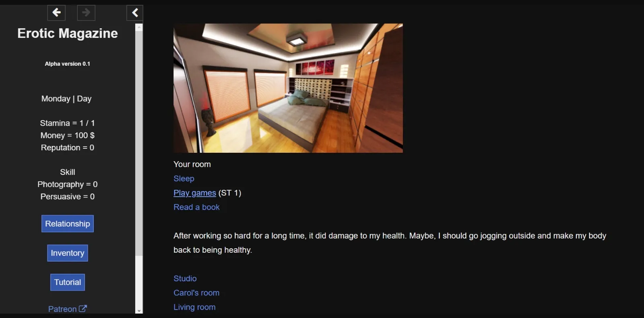Click the external link icon beside Patreon
This screenshot has height=318, width=644.
coord(83,309)
